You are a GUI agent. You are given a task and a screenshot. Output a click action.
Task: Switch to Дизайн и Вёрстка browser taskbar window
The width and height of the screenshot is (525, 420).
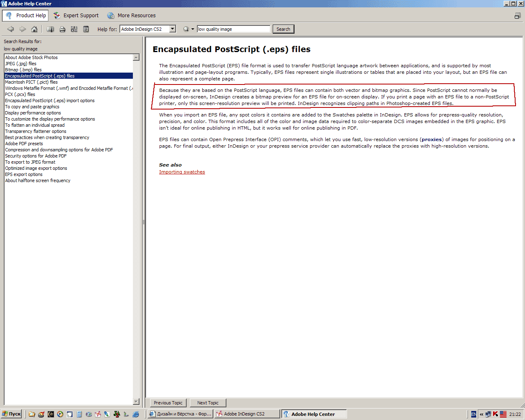180,414
